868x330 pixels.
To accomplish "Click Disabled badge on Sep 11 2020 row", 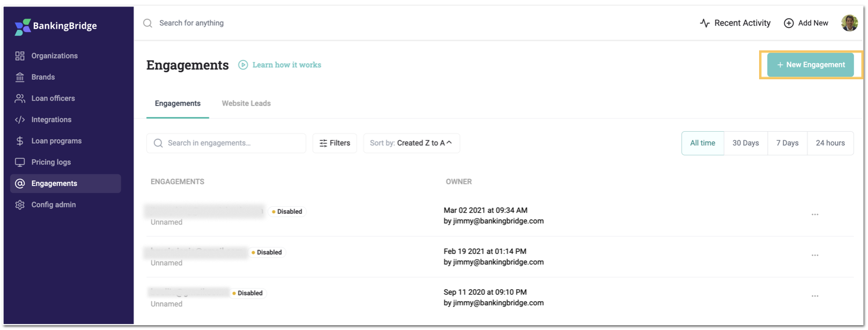I will (248, 293).
